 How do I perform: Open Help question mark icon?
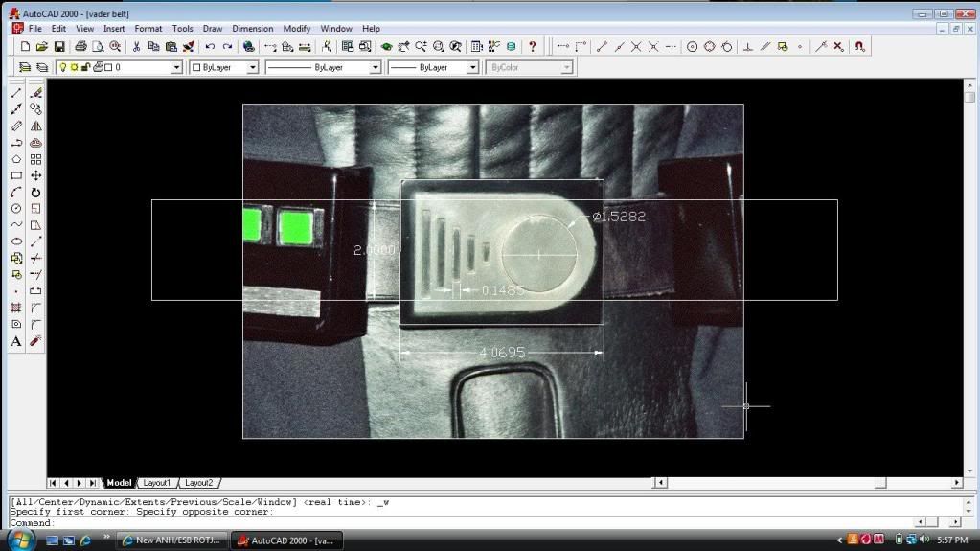pos(533,46)
